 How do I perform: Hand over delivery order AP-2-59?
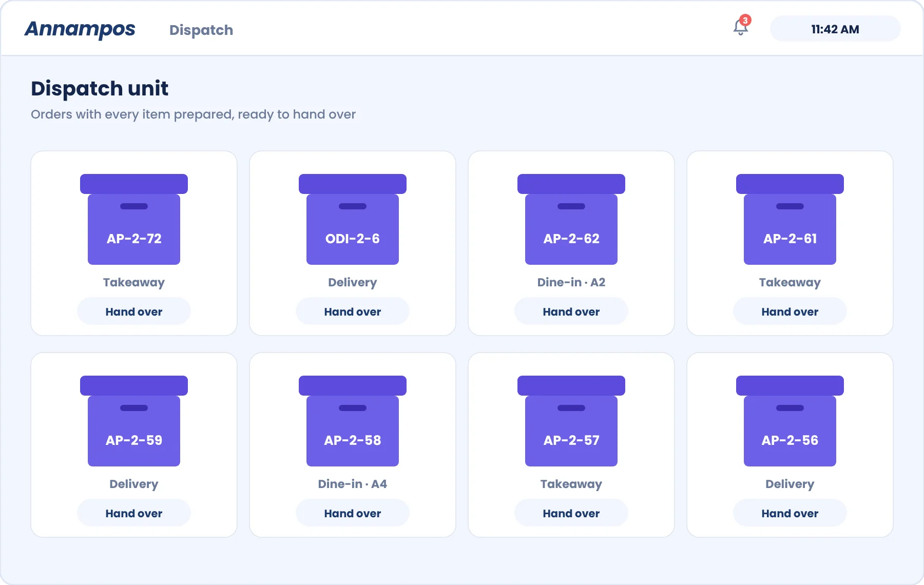coord(134,513)
